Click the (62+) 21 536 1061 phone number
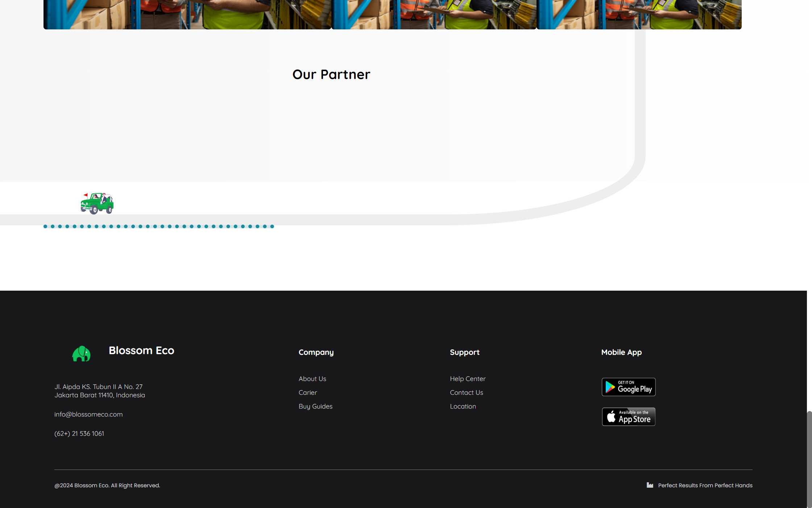The image size is (812, 508). coord(79,433)
